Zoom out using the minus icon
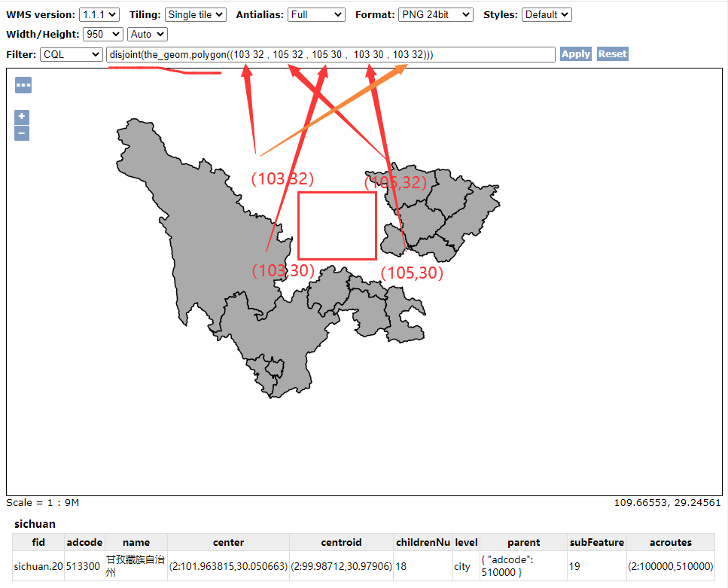This screenshot has width=728, height=588. coord(21,133)
